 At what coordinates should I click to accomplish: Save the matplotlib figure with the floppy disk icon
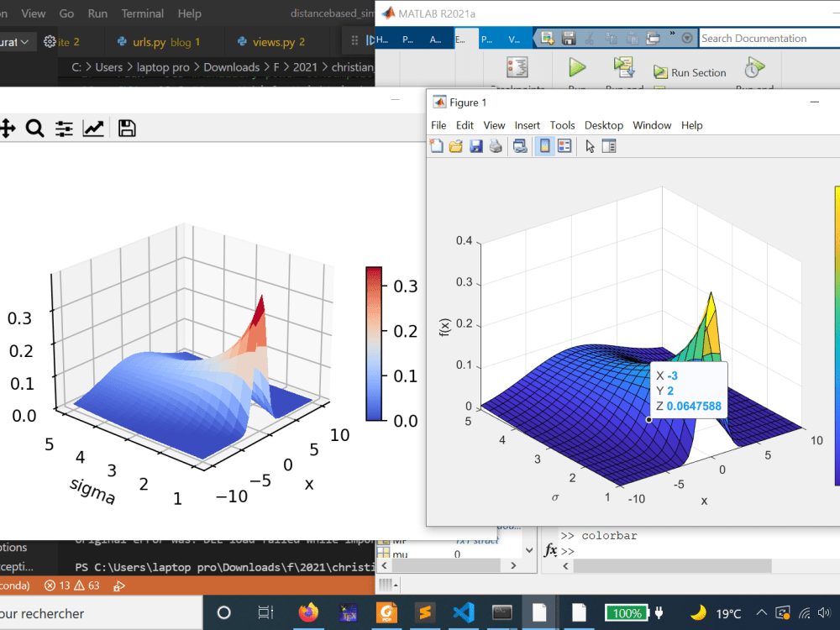click(126, 128)
